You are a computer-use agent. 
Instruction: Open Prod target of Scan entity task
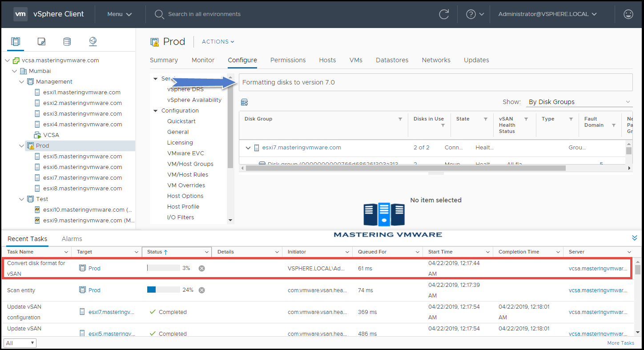[x=94, y=290]
